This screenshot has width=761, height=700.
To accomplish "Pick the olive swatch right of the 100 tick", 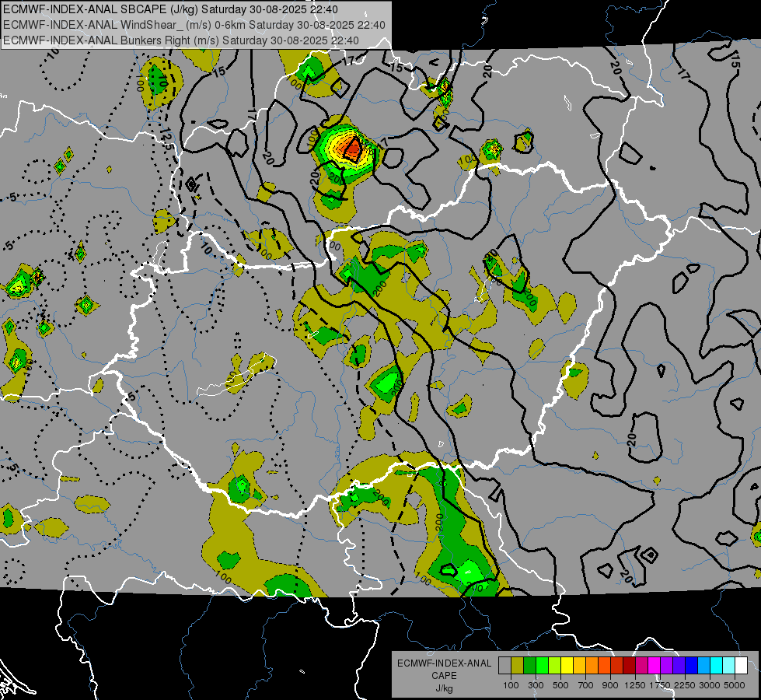I will click(x=518, y=665).
